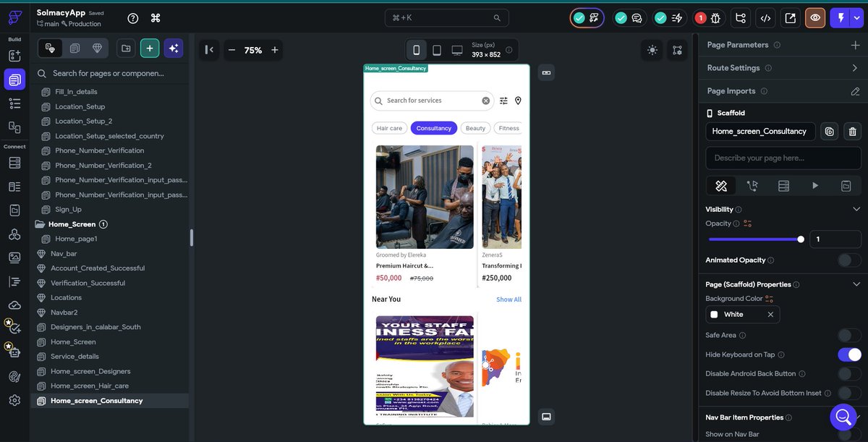Open Production environment selector
Image resolution: width=868 pixels, height=442 pixels.
tap(82, 24)
